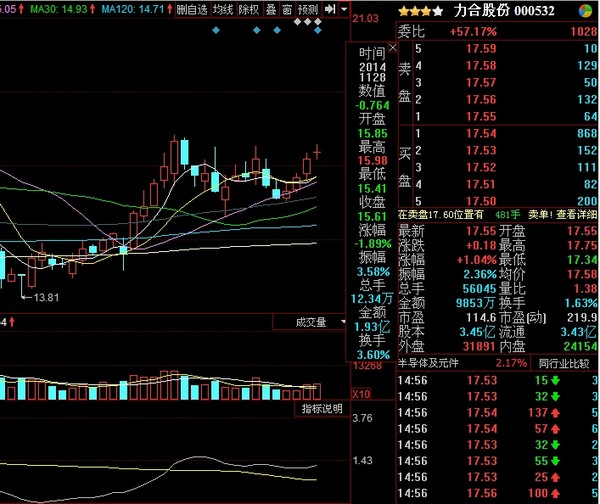Open the 预测 forecast tool
The height and width of the screenshot is (504, 600).
[308, 10]
